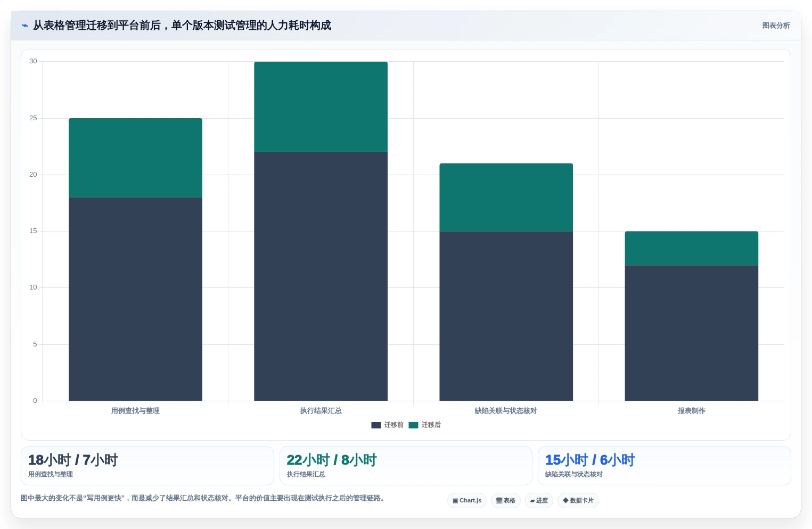
Task: Select the 表格 tag
Action: click(x=506, y=500)
